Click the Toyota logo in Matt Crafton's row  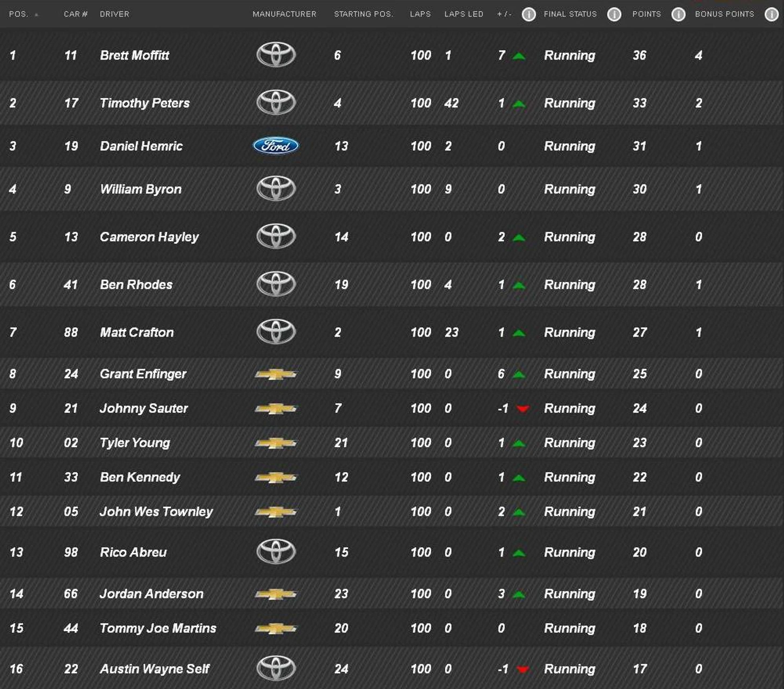(x=276, y=332)
